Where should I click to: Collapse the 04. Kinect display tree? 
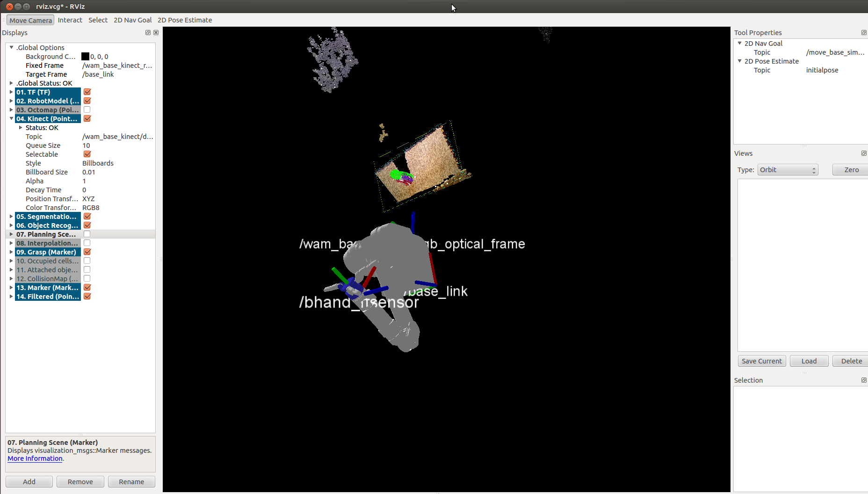11,119
